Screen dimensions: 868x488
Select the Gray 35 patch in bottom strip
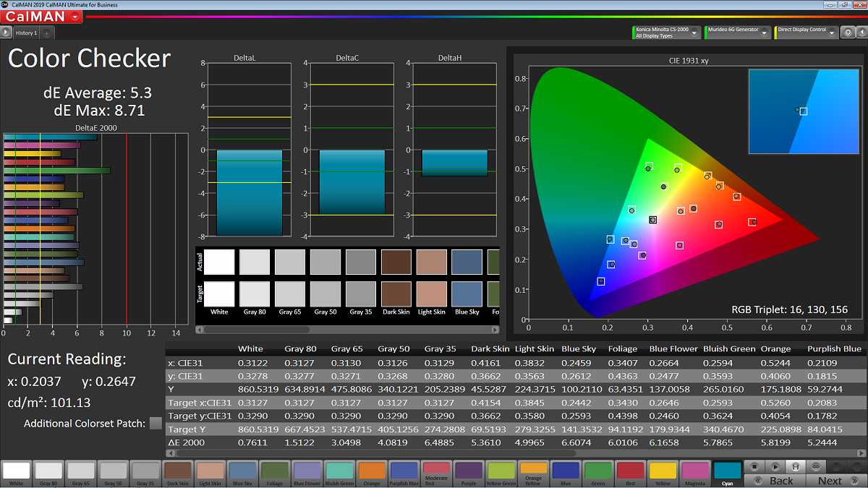tap(145, 474)
